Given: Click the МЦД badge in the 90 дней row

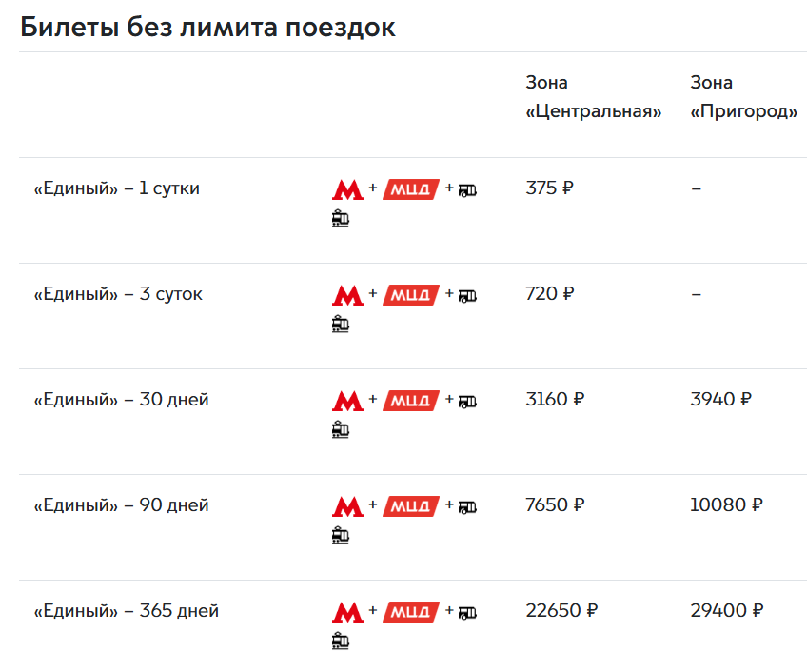Looking at the screenshot, I should [x=411, y=506].
